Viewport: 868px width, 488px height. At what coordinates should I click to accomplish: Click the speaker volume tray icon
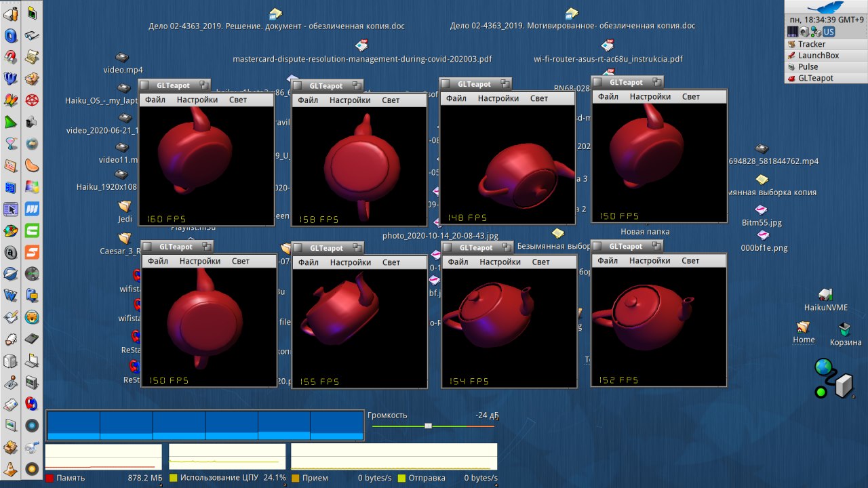tap(804, 31)
